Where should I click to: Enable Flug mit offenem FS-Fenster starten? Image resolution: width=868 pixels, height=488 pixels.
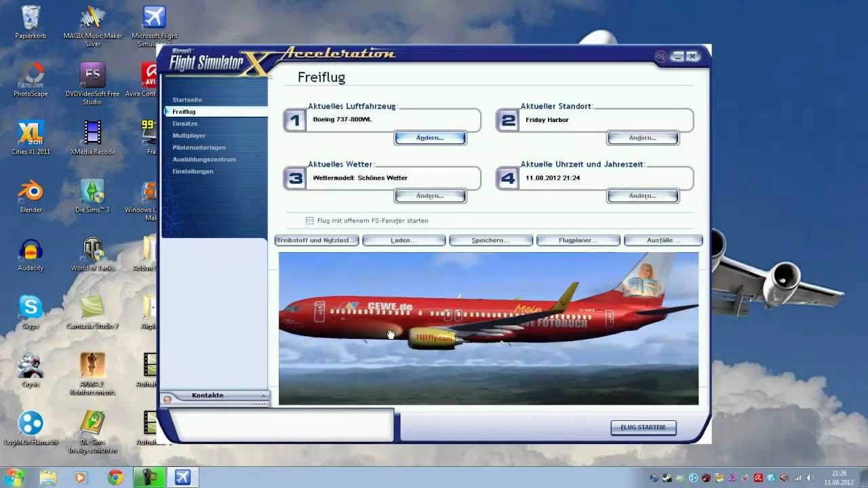click(x=310, y=221)
